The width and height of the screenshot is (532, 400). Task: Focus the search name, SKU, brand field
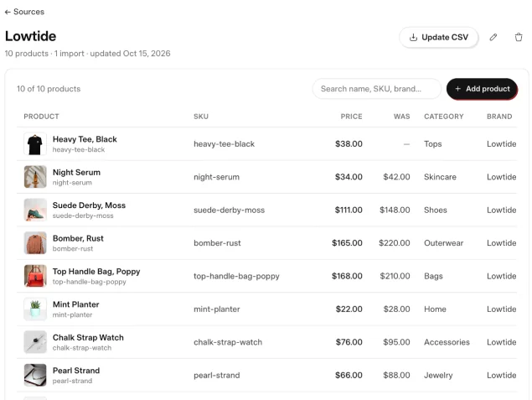pos(377,89)
